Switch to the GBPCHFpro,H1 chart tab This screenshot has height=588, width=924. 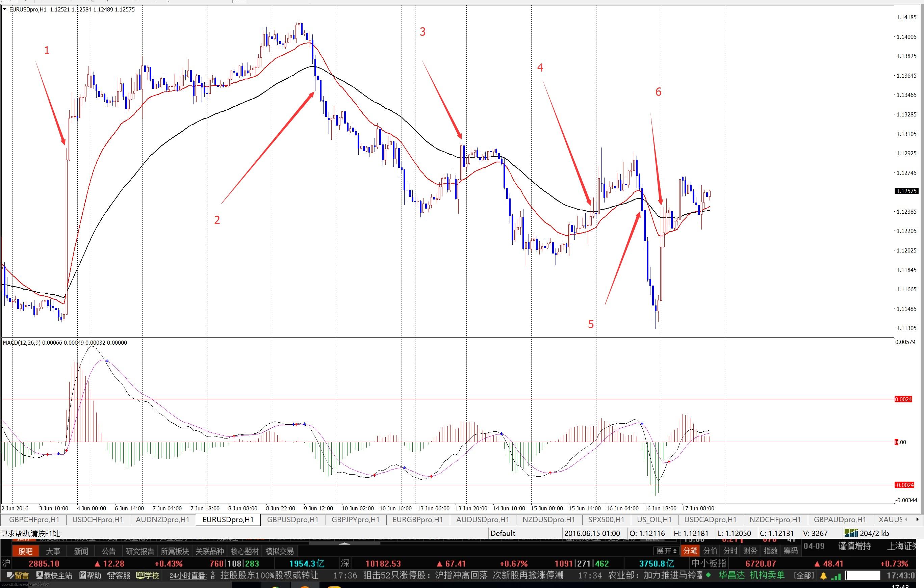click(x=34, y=520)
